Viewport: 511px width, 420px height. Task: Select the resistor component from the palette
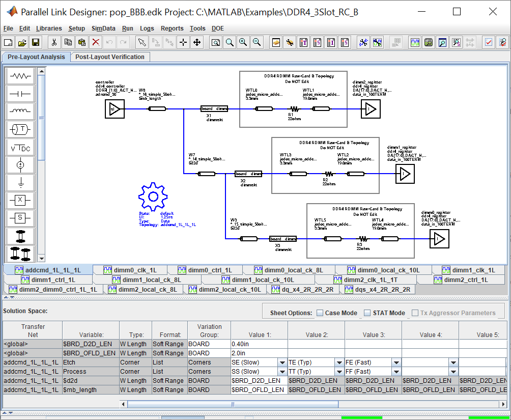pos(20,76)
